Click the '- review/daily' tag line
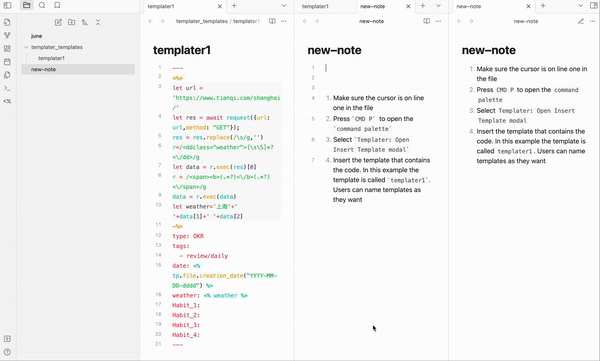 pos(204,256)
